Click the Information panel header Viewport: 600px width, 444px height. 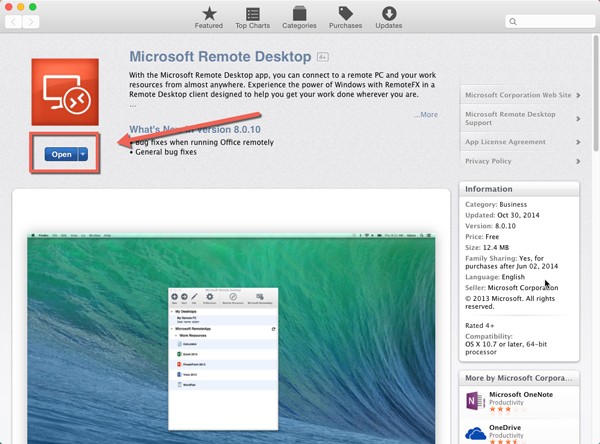[x=519, y=189]
